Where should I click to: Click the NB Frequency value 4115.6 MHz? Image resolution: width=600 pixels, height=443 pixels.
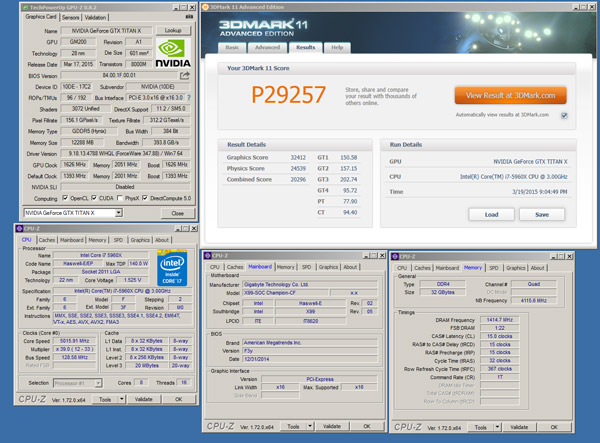click(x=533, y=300)
